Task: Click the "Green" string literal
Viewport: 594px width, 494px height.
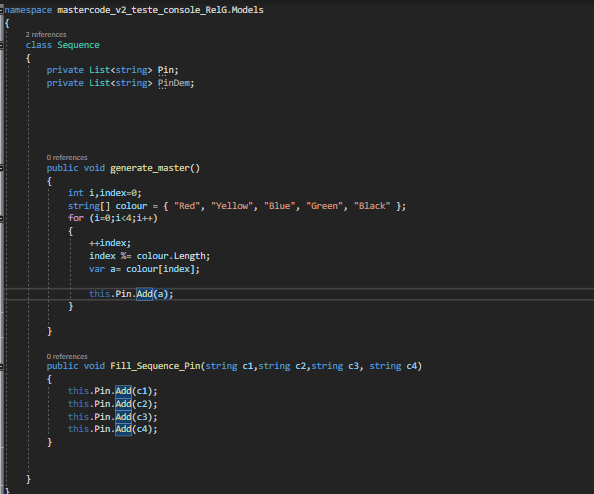Action: pyautogui.click(x=325, y=206)
